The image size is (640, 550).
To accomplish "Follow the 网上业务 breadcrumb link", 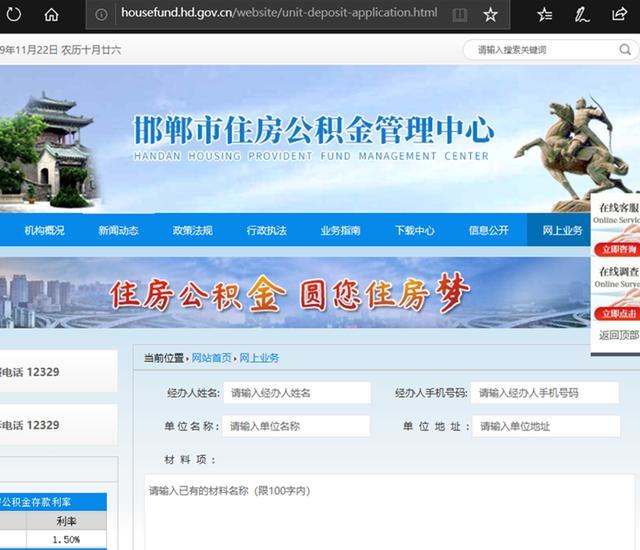I will coord(259,358).
